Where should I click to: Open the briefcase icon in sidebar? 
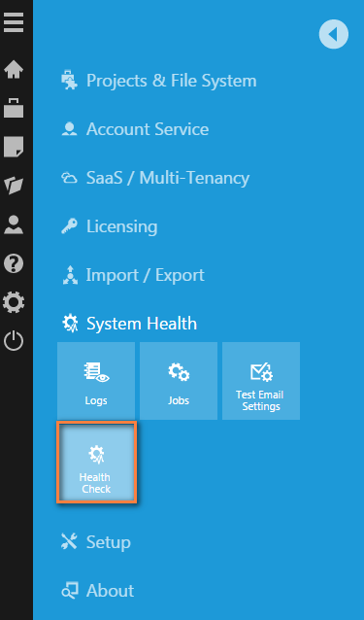[14, 108]
